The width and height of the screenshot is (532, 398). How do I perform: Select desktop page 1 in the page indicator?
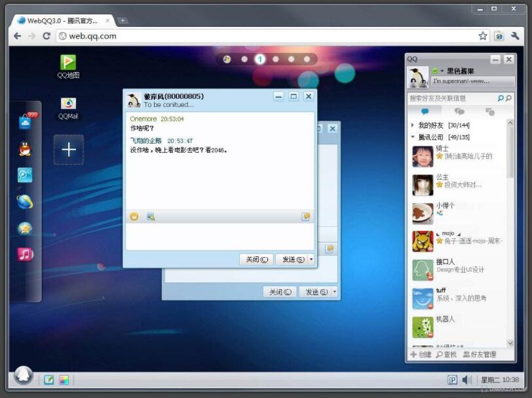click(260, 60)
